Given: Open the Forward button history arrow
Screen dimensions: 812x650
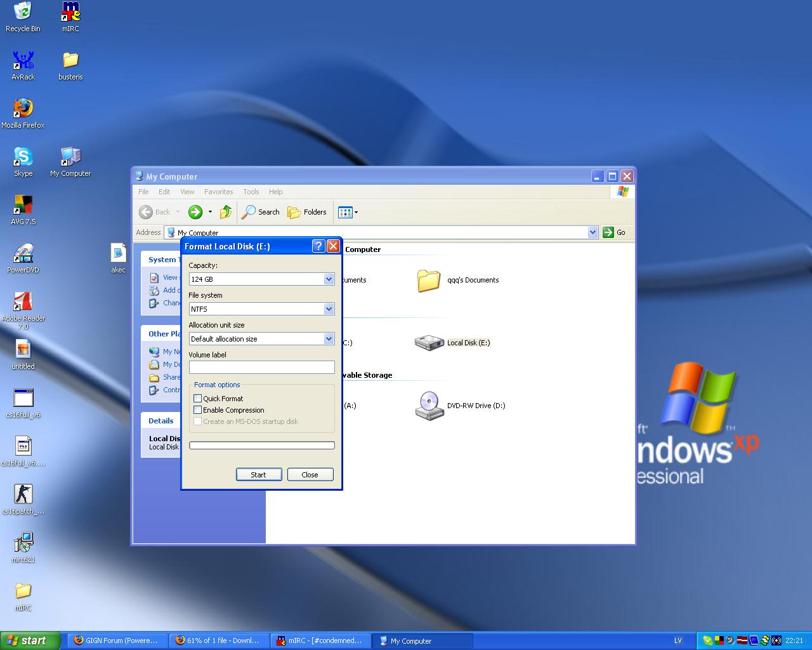Looking at the screenshot, I should [210, 212].
